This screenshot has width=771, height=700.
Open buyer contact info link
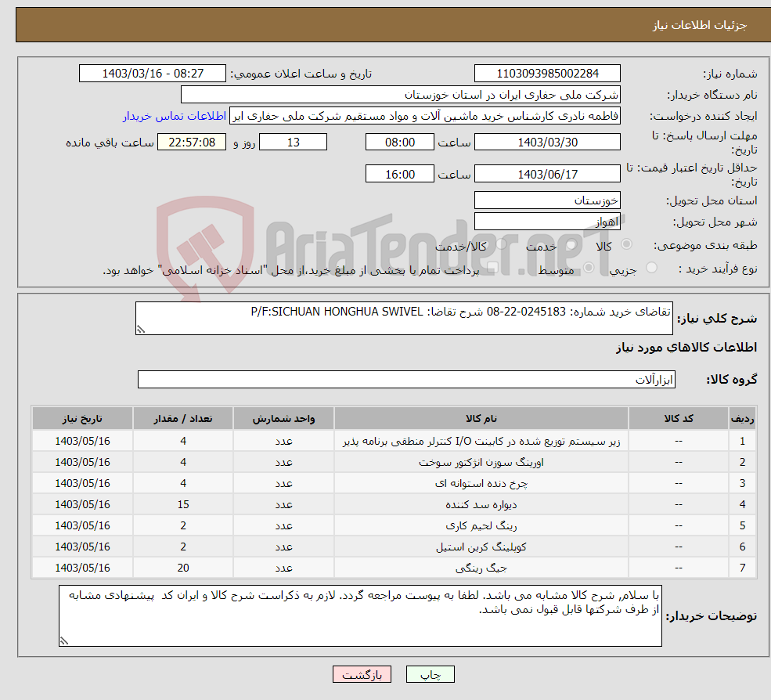tap(175, 116)
